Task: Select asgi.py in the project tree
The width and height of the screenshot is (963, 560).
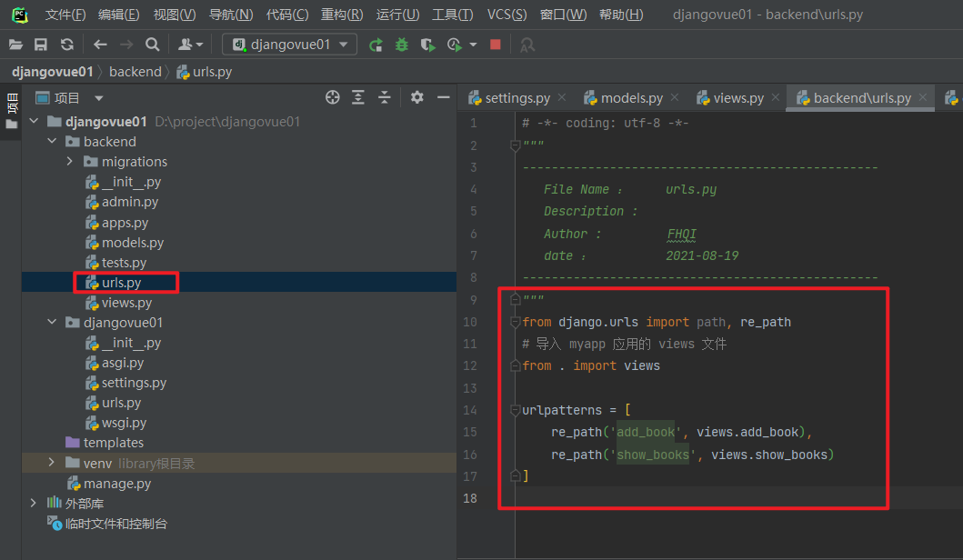Action: tap(115, 363)
